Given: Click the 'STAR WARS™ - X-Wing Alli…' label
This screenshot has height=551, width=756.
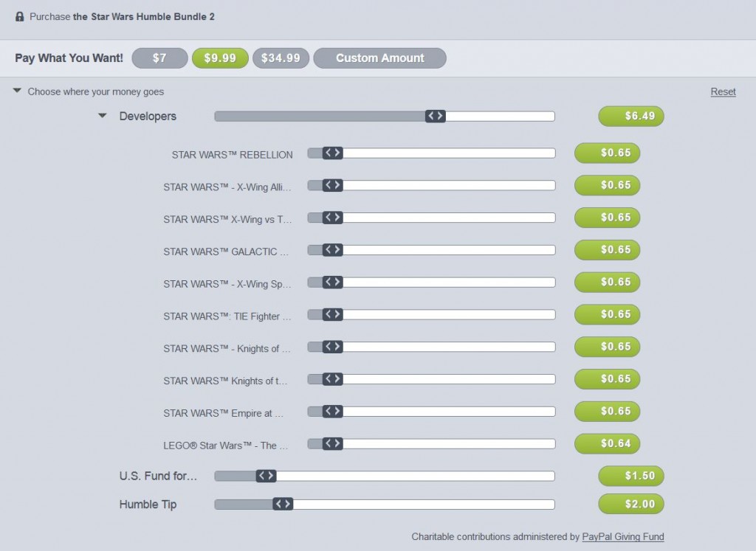Looking at the screenshot, I should (x=227, y=187).
